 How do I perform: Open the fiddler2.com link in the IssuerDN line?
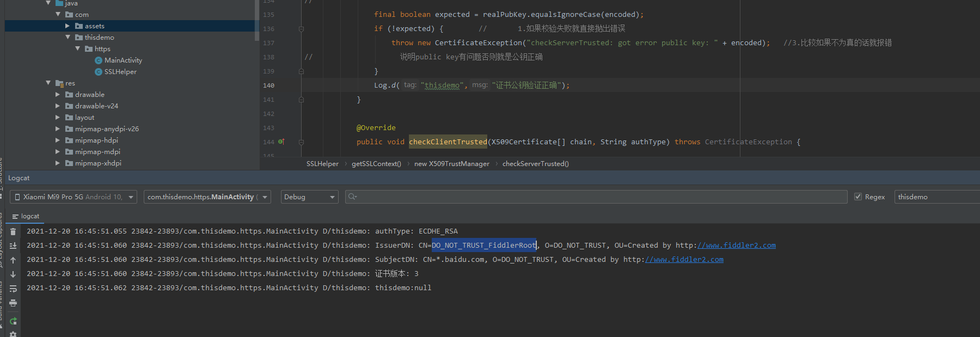tap(737, 246)
